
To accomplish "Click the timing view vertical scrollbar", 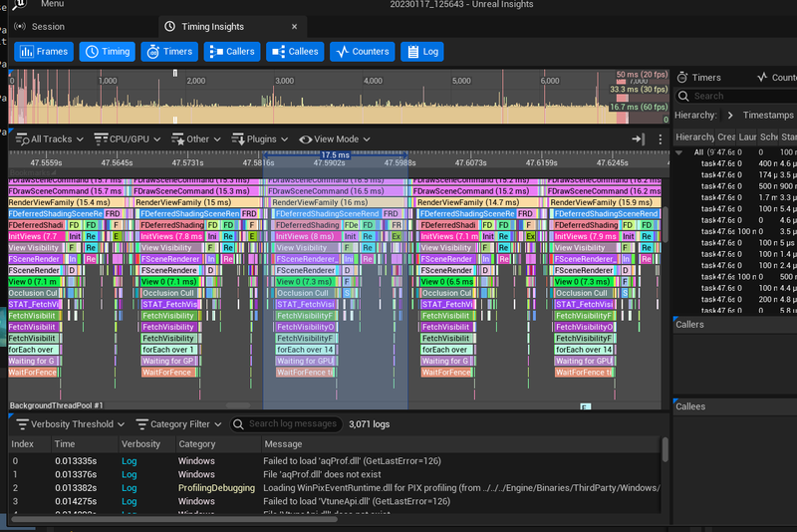I will (665, 223).
